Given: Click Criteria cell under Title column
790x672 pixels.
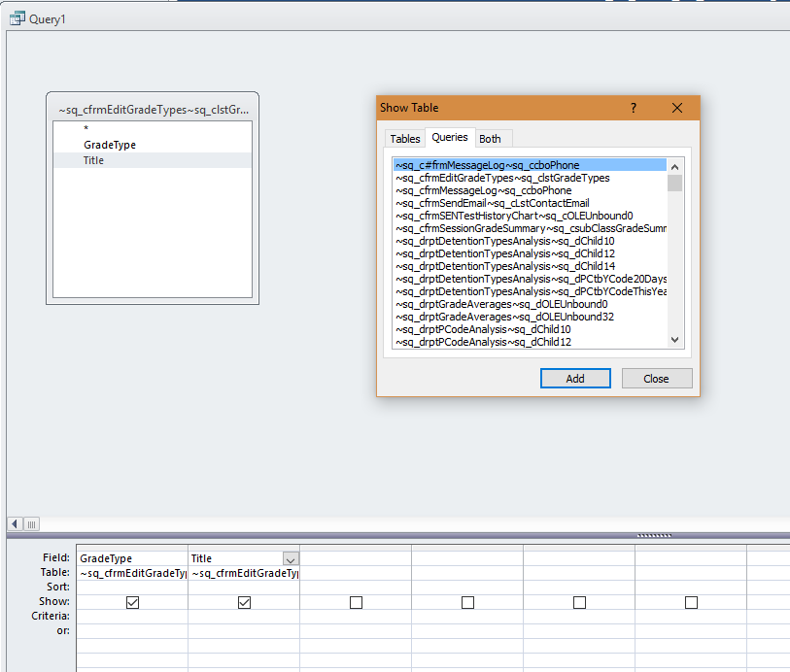Looking at the screenshot, I should [244, 617].
